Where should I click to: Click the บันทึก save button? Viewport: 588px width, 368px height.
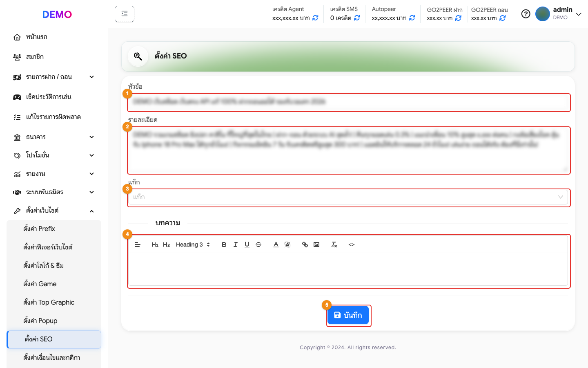(348, 315)
